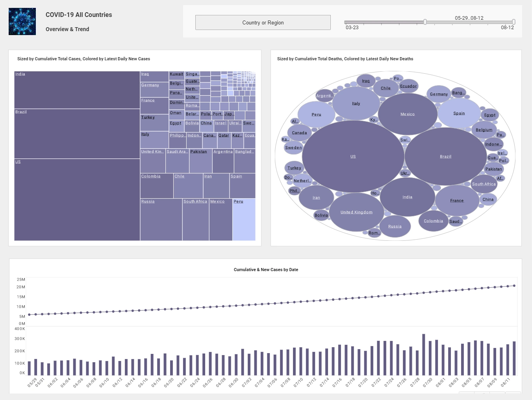The image size is (532, 400).
Task: Select the Spain tile in the treemap
Action: (x=242, y=185)
